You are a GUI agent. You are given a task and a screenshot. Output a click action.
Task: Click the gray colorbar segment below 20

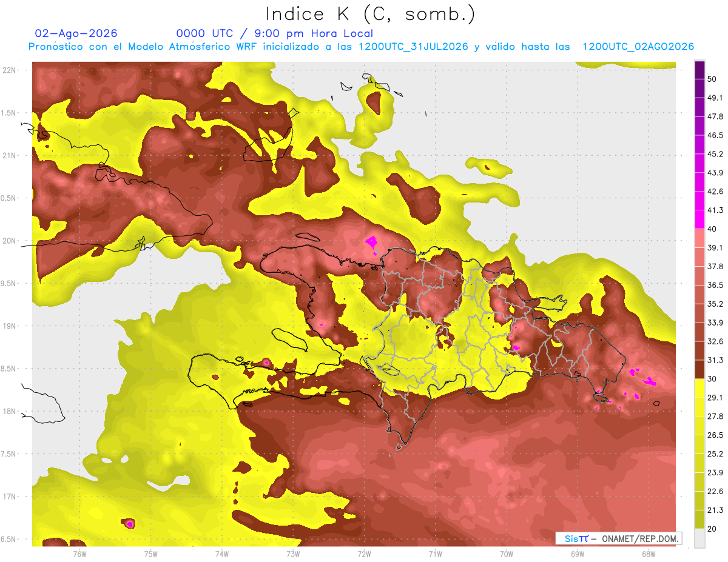click(x=699, y=538)
